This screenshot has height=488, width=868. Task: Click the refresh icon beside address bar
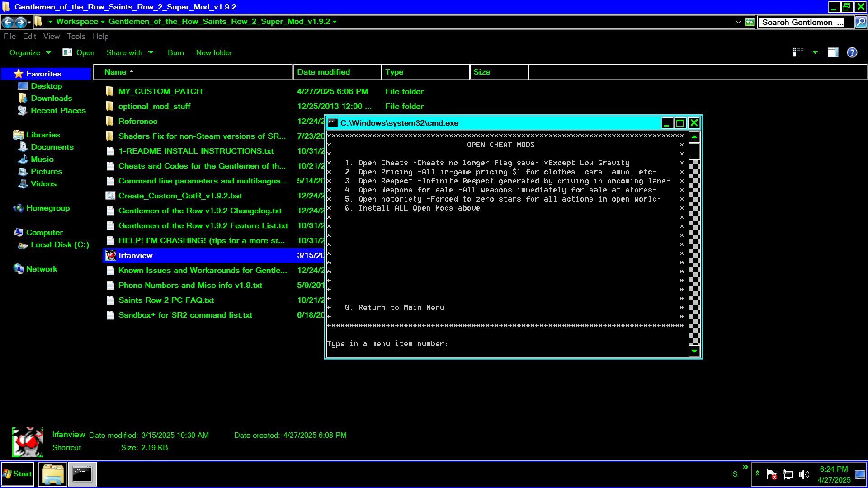750,22
